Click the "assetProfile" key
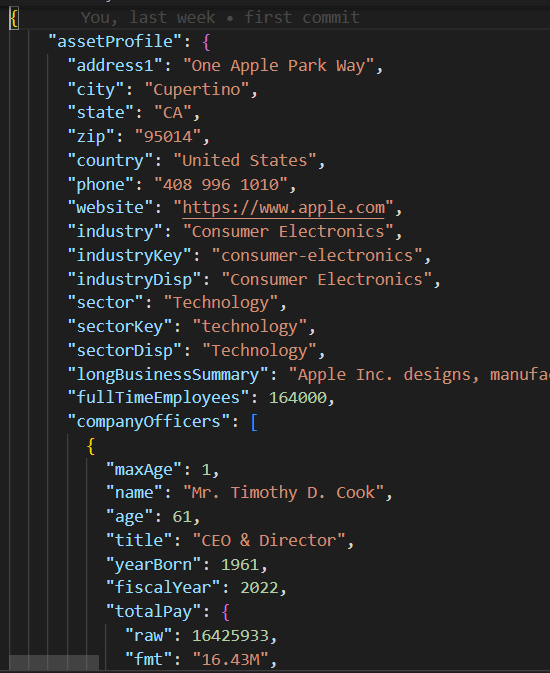The height and width of the screenshot is (673, 550). pos(115,42)
